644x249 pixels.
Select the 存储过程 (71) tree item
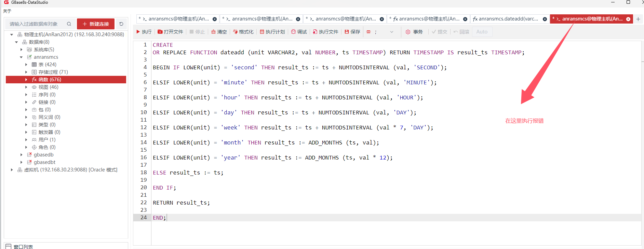click(x=53, y=72)
